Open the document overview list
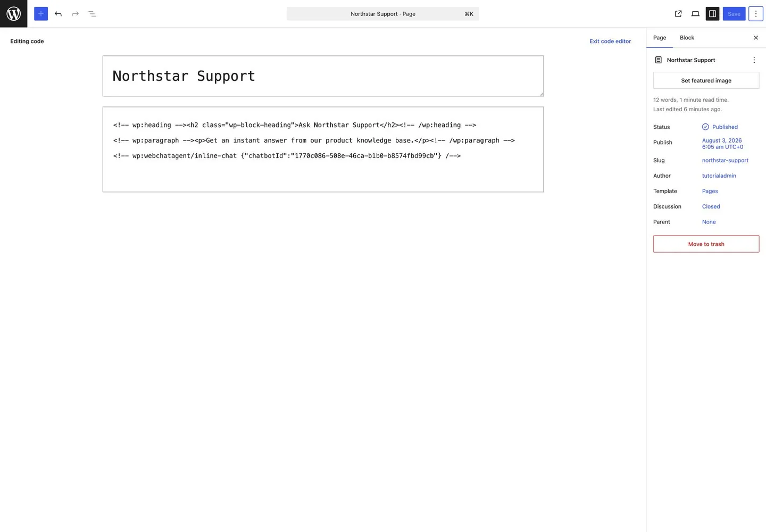Screen dimensions: 766x532 click(x=92, y=14)
